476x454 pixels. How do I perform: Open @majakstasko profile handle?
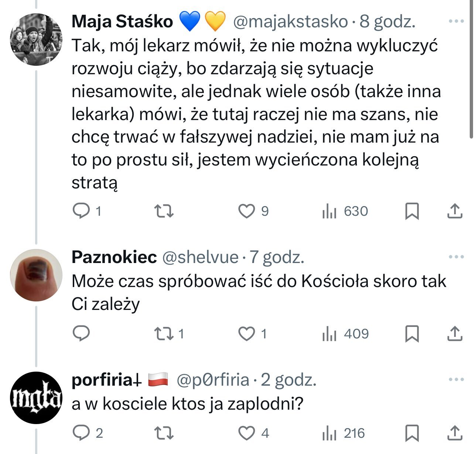pyautogui.click(x=290, y=22)
